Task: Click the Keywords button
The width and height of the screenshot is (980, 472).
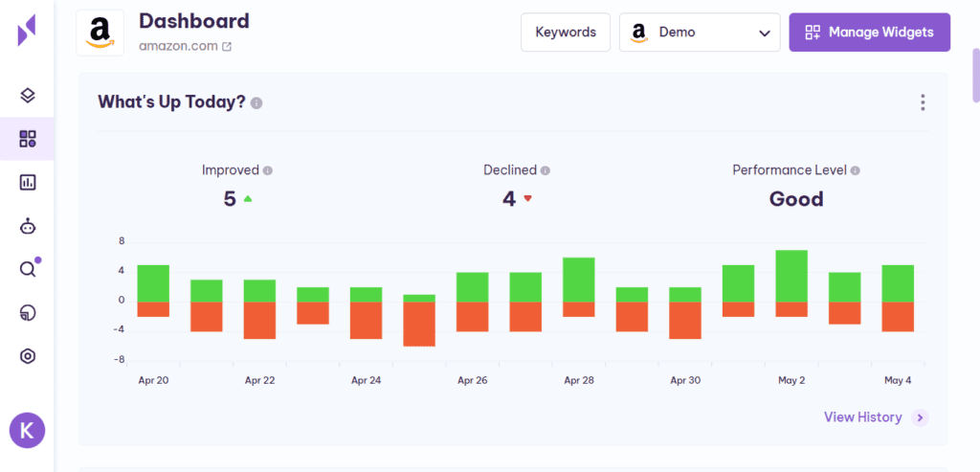Action: tap(565, 33)
